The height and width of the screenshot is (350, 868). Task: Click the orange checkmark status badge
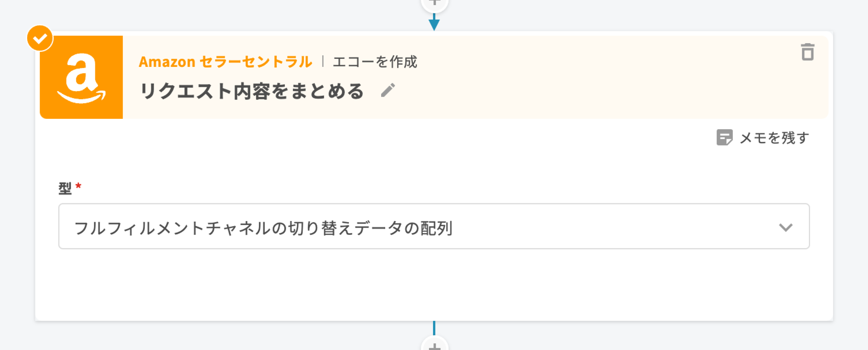[40, 38]
